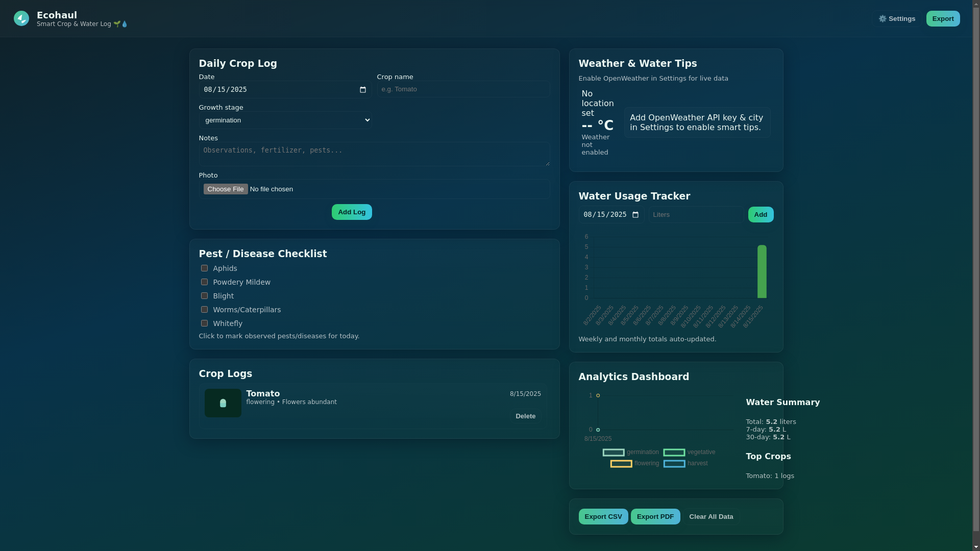Click the OpenWeather API key tip box
This screenshot has height=551, width=980.
click(697, 122)
